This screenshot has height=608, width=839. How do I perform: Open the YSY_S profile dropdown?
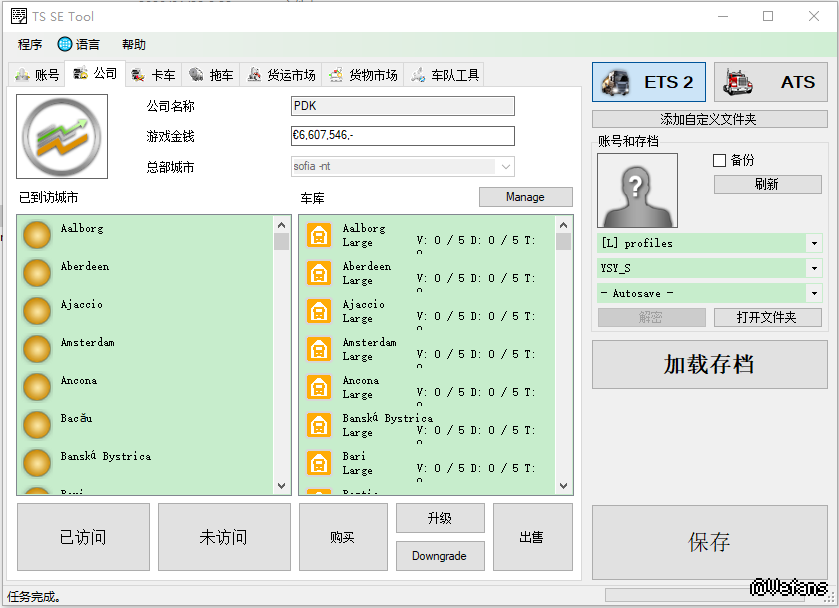pyautogui.click(x=814, y=268)
